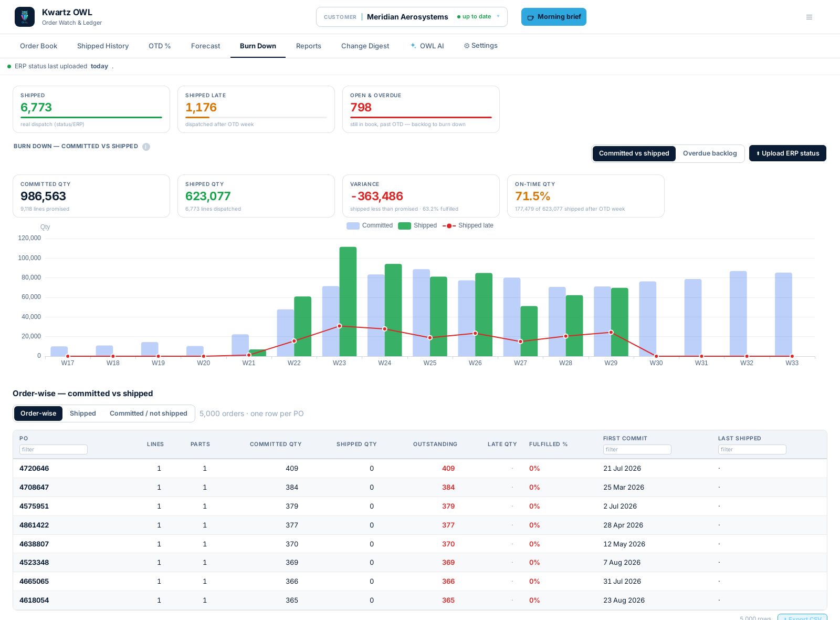
Task: Go to the Forecast tab
Action: coord(205,46)
